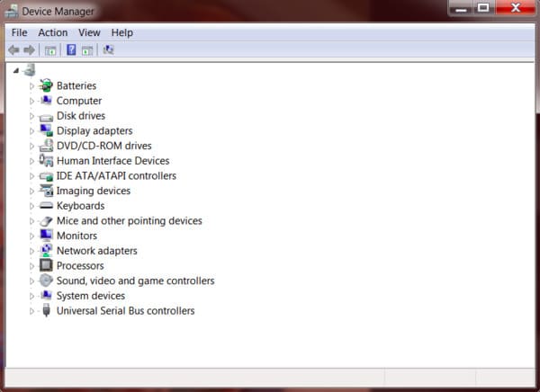Expand the IDE ATA/ATAPI controllers node
The width and height of the screenshot is (540, 392).
click(x=31, y=176)
